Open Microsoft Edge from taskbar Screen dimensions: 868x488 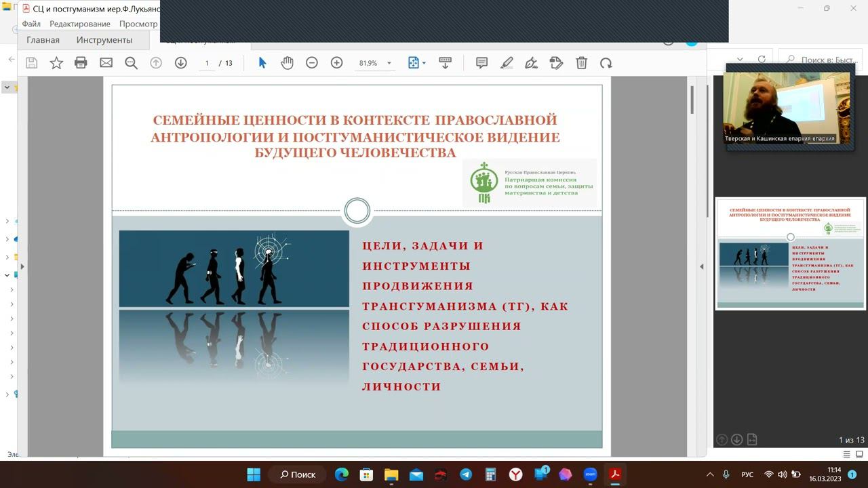click(x=342, y=474)
